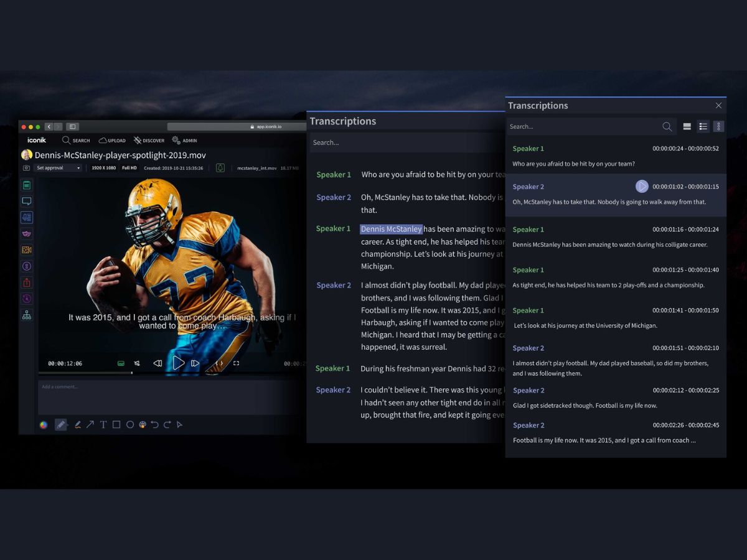Click the browser sidebar toggle in title bar
The width and height of the screenshot is (747, 560).
click(72, 126)
